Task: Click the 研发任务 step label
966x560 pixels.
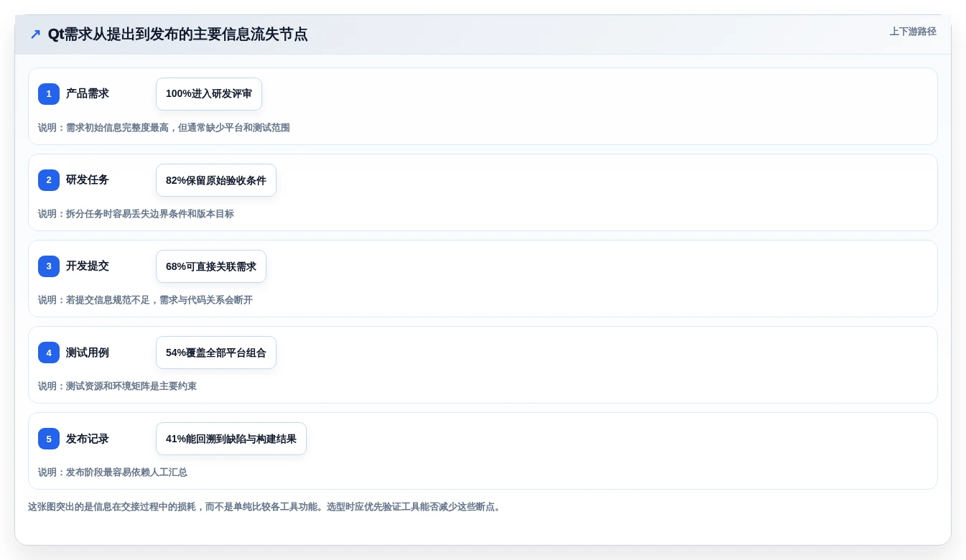Action: tap(88, 180)
